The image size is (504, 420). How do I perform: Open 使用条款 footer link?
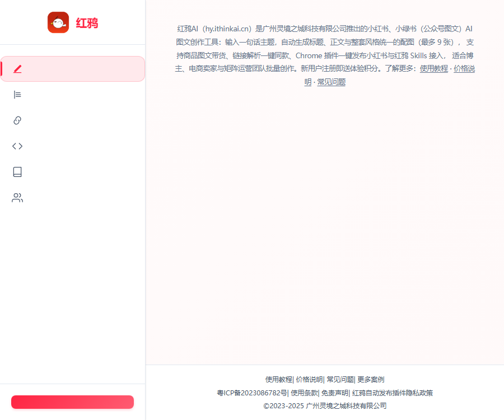click(304, 393)
